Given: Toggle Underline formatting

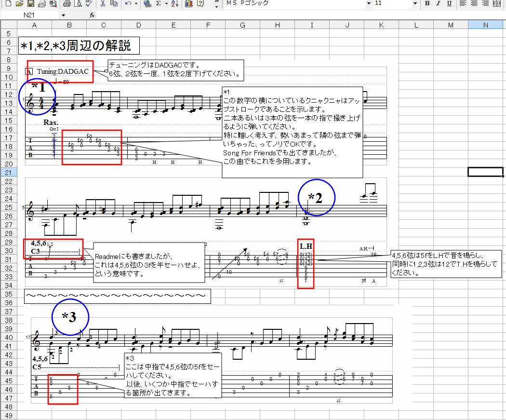Looking at the screenshot, I should tap(449, 4).
